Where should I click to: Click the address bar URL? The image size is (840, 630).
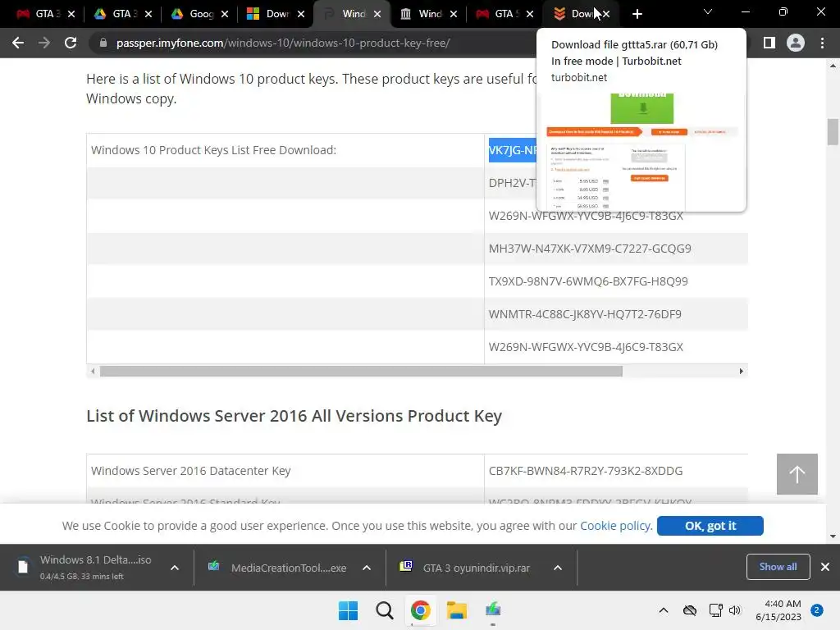(x=283, y=43)
